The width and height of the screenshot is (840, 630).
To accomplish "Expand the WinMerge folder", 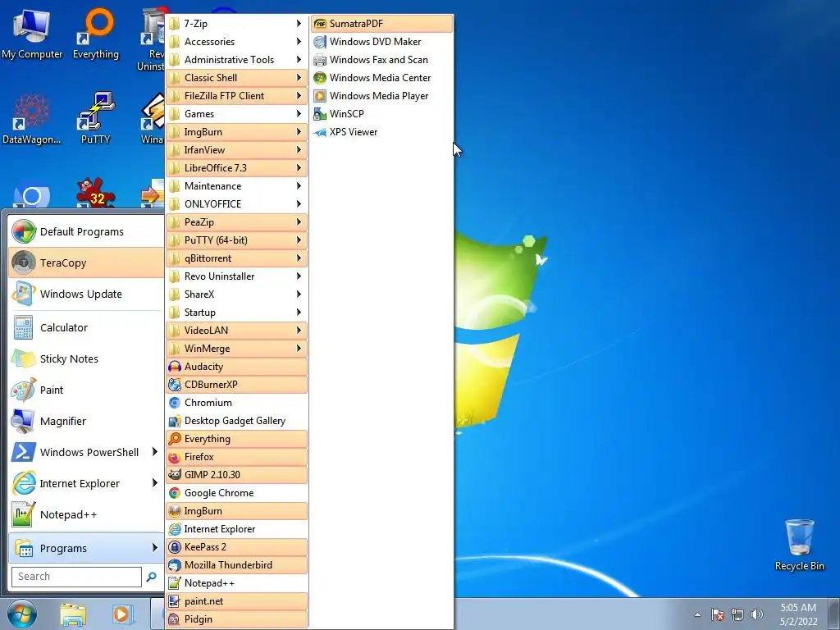I will [237, 348].
